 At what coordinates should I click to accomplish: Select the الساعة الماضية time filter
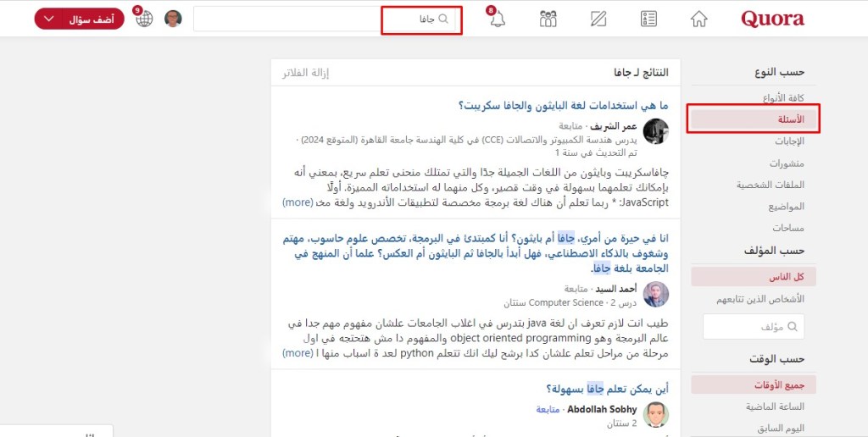click(x=775, y=407)
